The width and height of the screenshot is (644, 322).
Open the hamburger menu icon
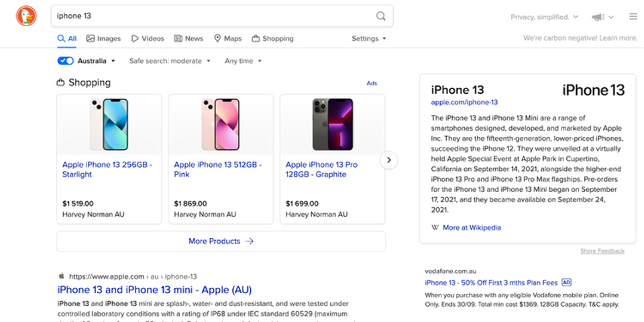coord(633,16)
